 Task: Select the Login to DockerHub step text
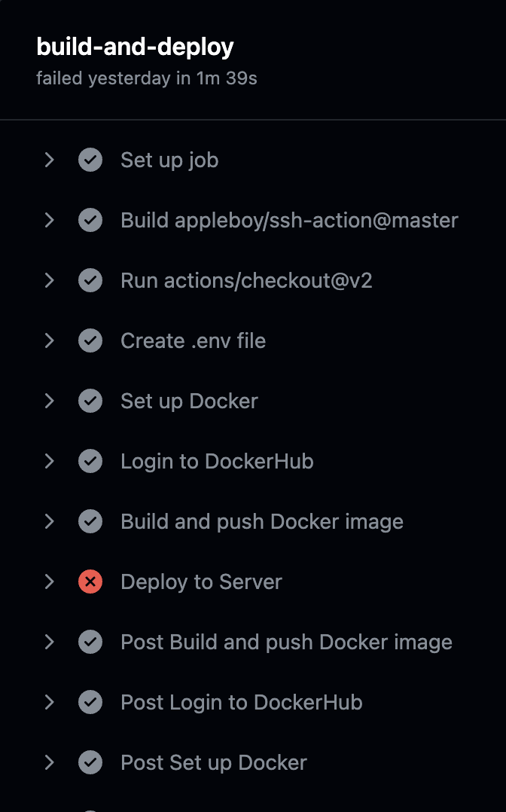[x=217, y=462]
